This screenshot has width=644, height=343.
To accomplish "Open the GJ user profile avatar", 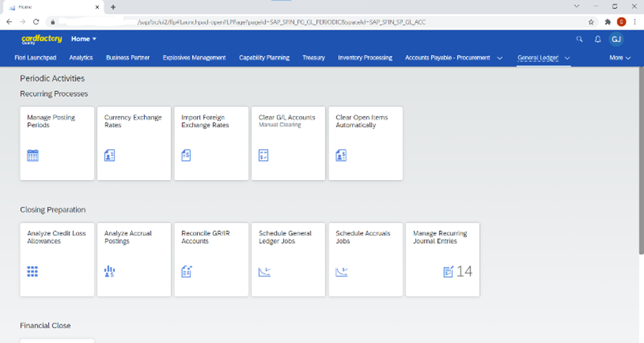I will (x=616, y=39).
